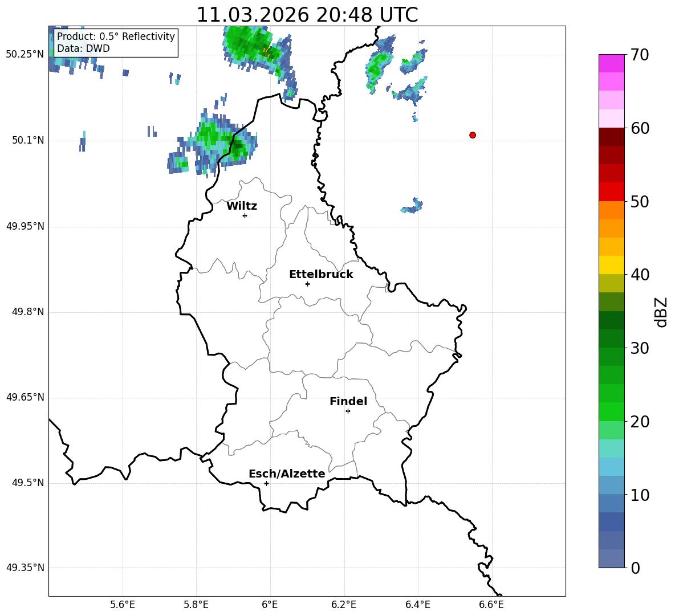Viewport: 675px width, 616px height.
Task: Click the Ettelbruck city label
Action: [x=321, y=275]
